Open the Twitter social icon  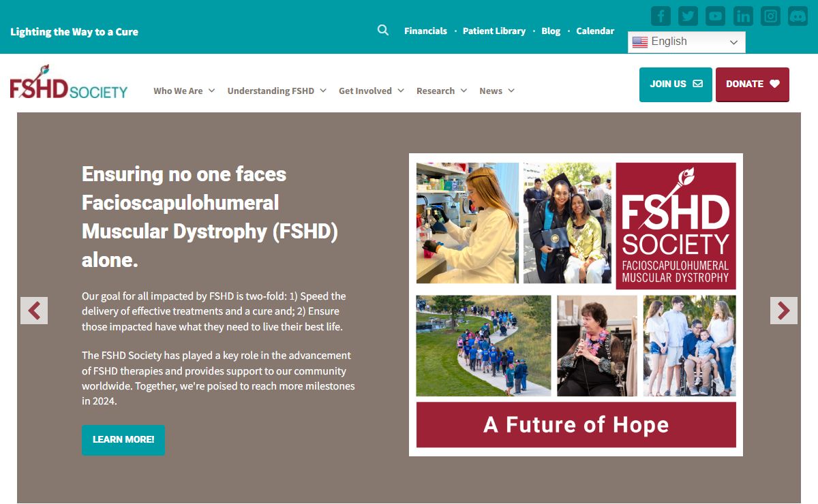[688, 16]
